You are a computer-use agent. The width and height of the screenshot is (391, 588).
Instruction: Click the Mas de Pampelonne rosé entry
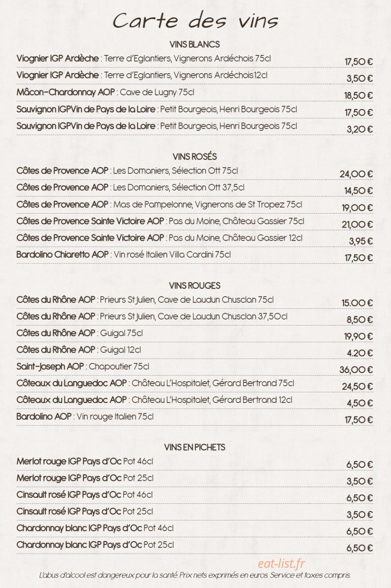tap(159, 204)
